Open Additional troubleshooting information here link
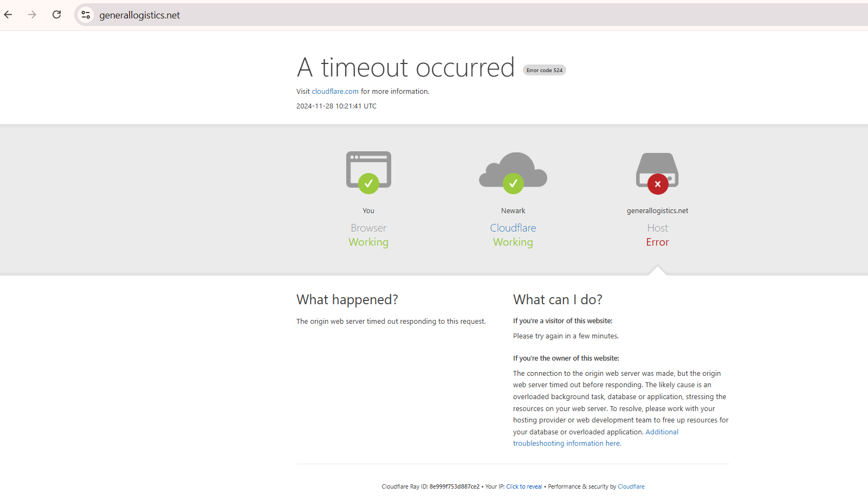868x500 pixels. click(596, 438)
